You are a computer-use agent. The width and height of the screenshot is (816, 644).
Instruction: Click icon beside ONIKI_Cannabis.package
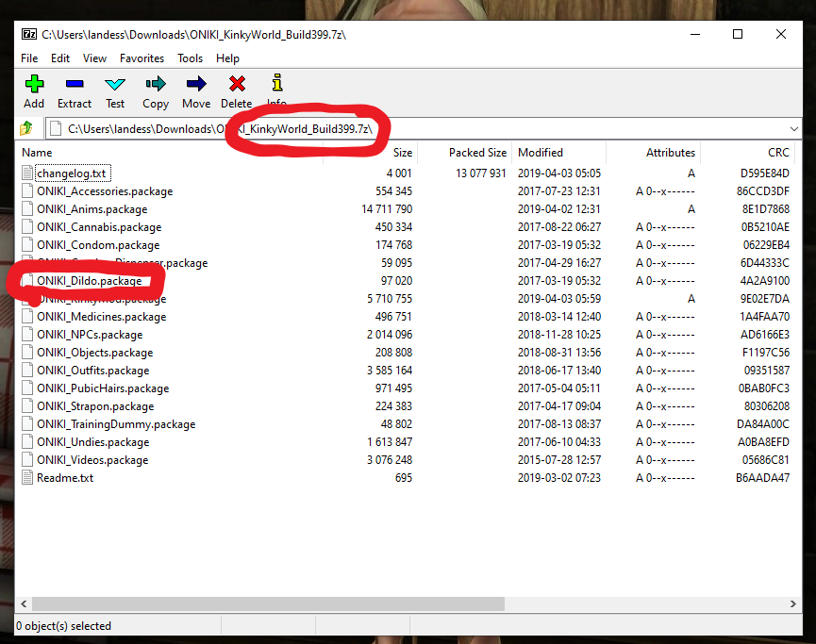pos(27,227)
